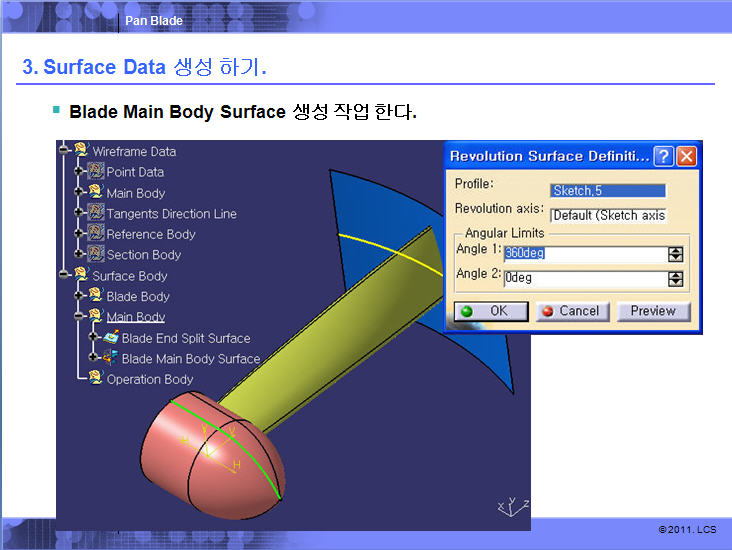The image size is (732, 550).
Task: Click the Tangents Direction Line set icon
Action: point(96,213)
